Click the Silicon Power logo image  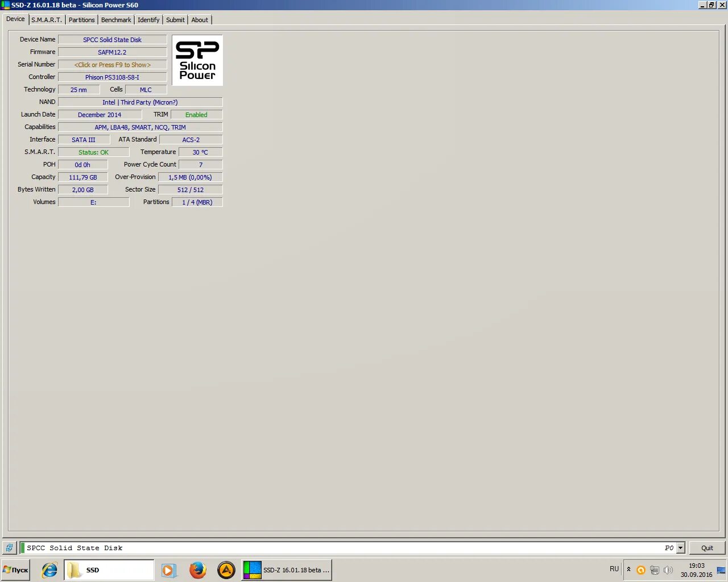click(x=197, y=60)
